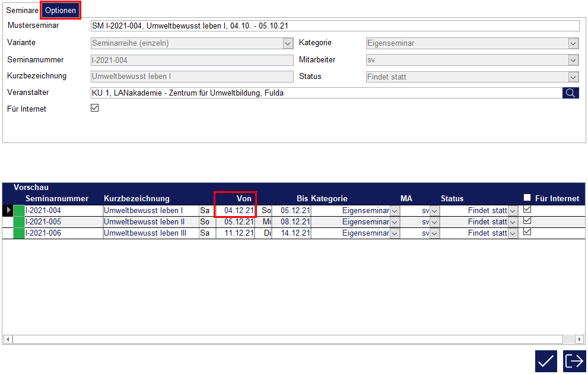Click green status marker for I-2021-006

pyautogui.click(x=19, y=233)
